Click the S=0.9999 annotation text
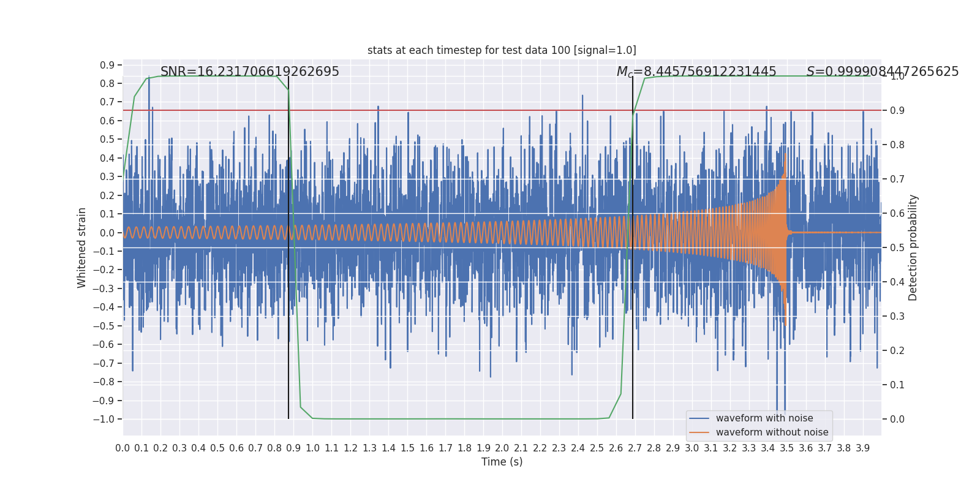This screenshot has width=980, height=490. [883, 72]
